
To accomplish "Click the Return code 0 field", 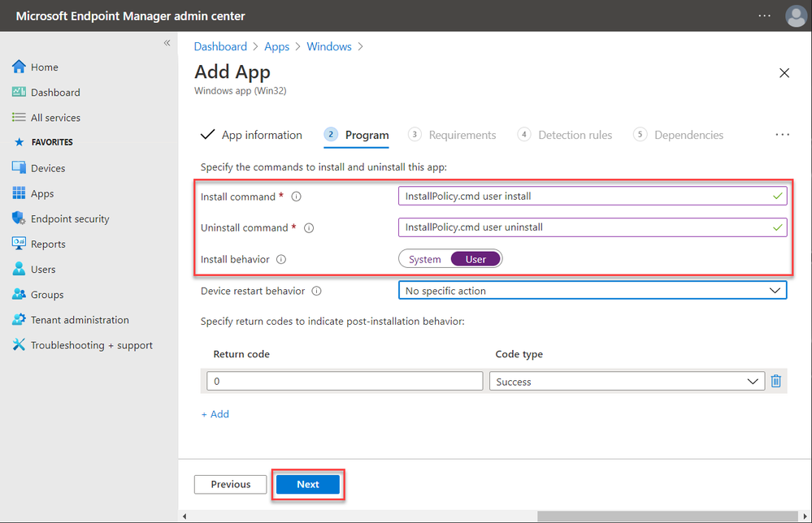I will coord(345,381).
